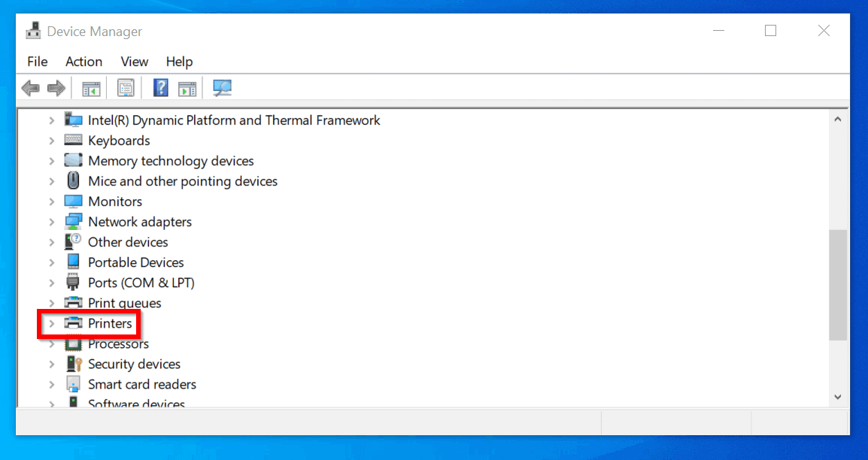The height and width of the screenshot is (460, 868).
Task: Open Properties using the toolbar icon
Action: coord(126,88)
